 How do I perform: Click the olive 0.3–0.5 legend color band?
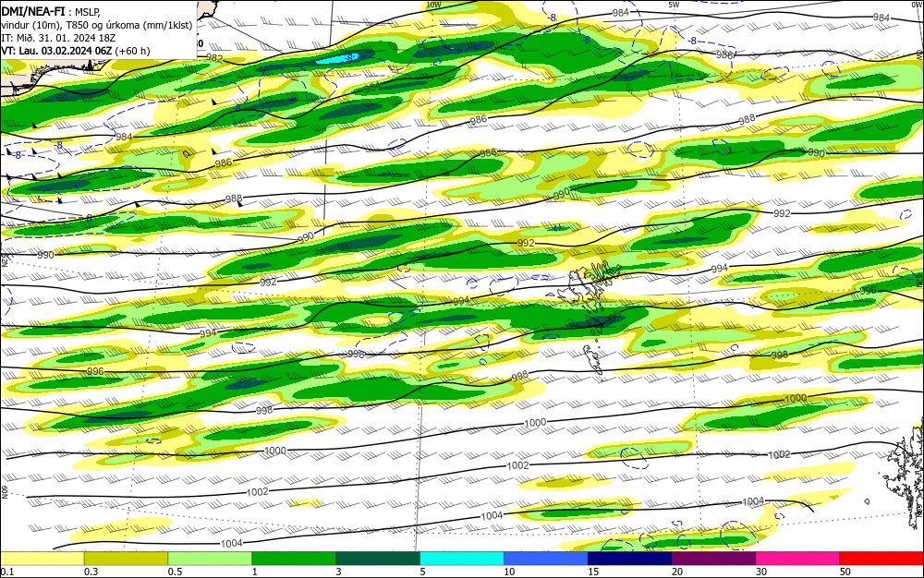(x=126, y=558)
